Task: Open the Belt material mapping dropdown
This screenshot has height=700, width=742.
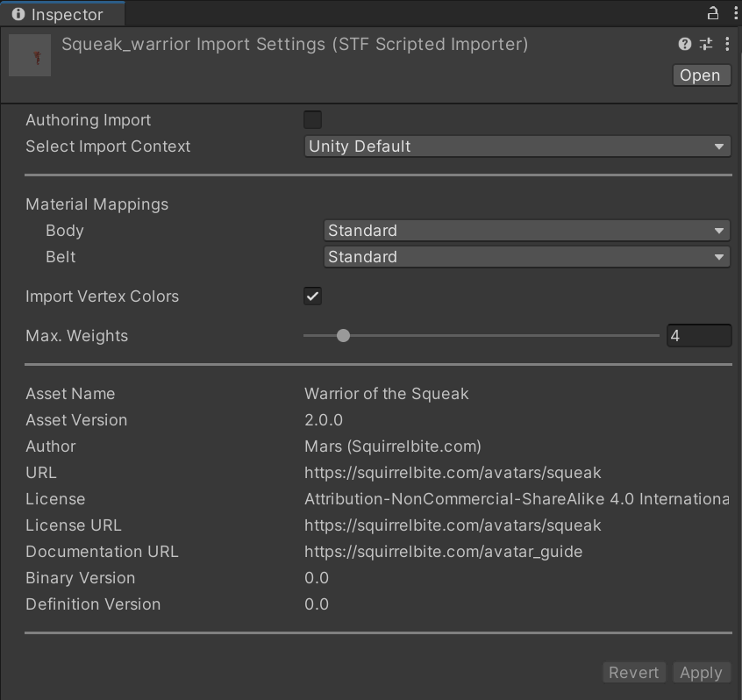Action: [526, 257]
